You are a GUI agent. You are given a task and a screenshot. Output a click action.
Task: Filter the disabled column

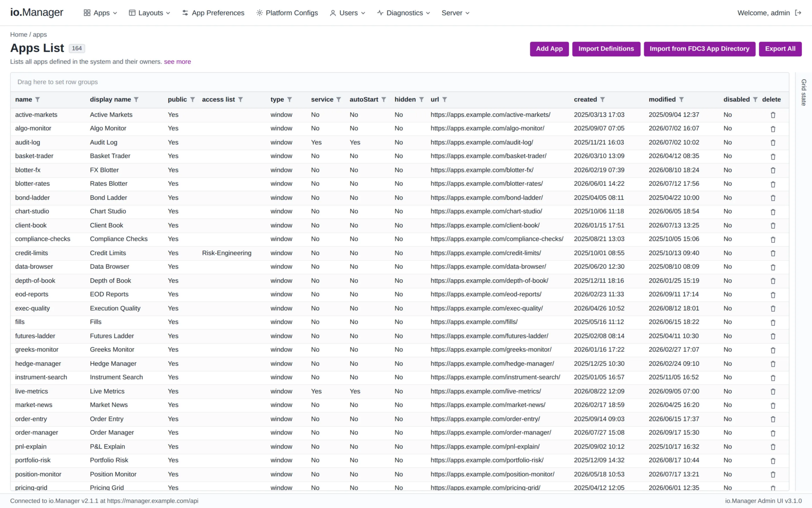pos(755,99)
